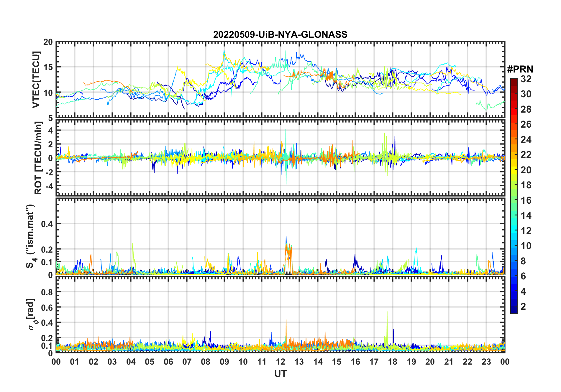
Task: Select the VTEC[TECU] y-axis label
Action: pyautogui.click(x=36, y=80)
